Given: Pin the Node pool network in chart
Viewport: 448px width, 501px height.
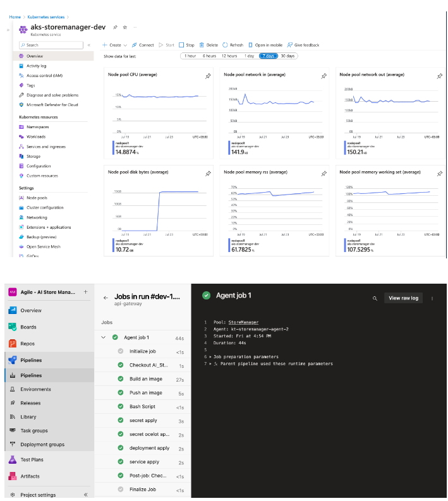Looking at the screenshot, I should coord(324,76).
